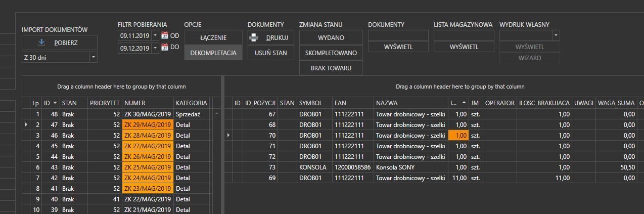Viewport: 644px width, 214px height.
Task: Select position row with ID 68
Action: 434,124
